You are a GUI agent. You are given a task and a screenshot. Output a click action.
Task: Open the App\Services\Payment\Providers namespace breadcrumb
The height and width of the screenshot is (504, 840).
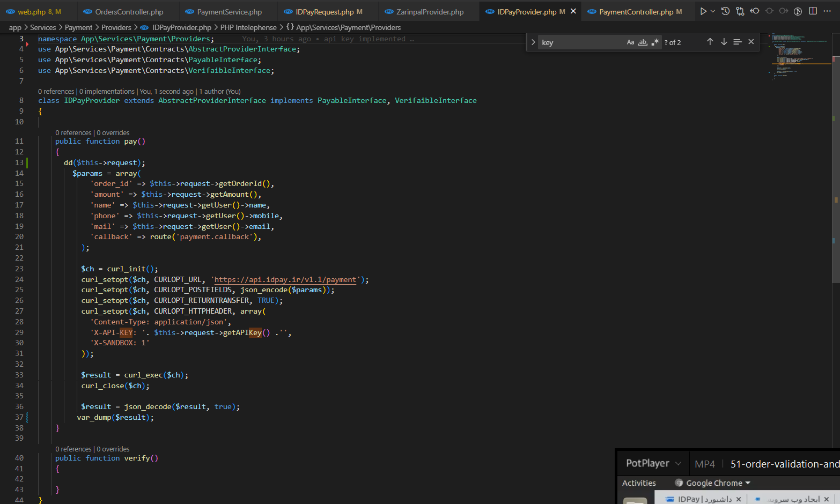348,27
